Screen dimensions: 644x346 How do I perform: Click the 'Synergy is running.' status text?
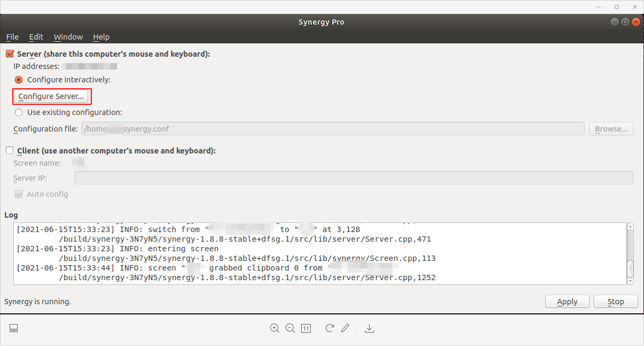click(37, 302)
